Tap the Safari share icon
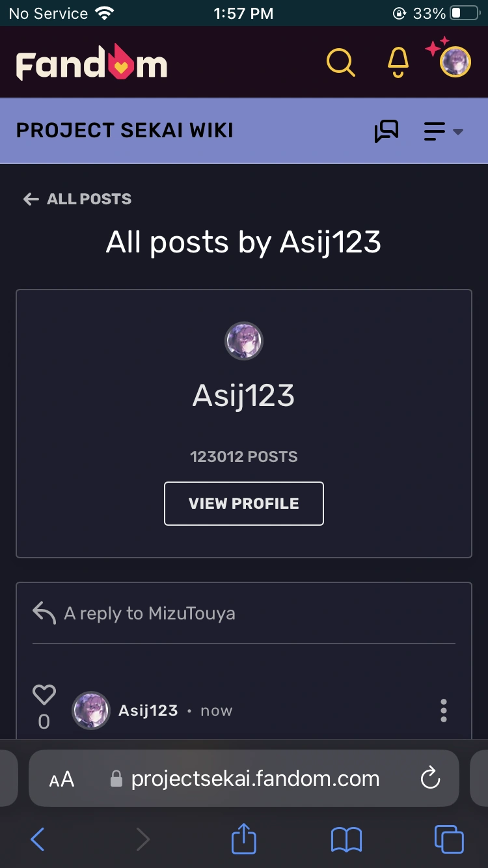 pos(244,839)
